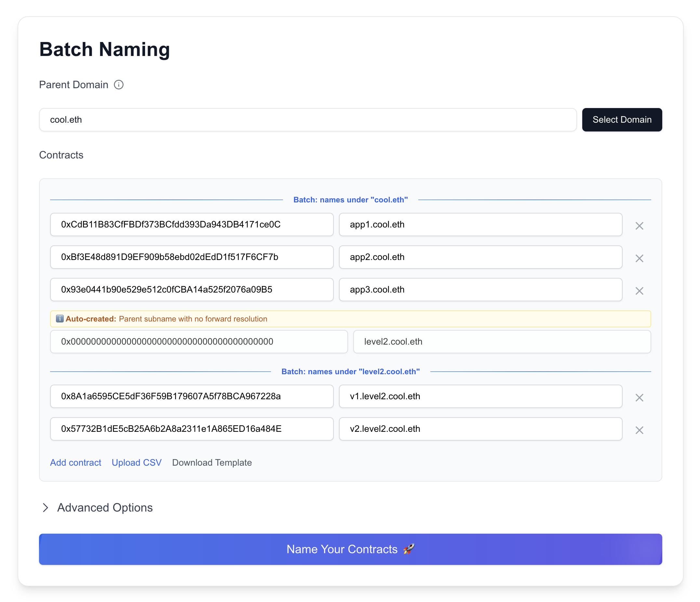Collapse the Advanced Options chevron
The image size is (700, 602).
pos(46,508)
